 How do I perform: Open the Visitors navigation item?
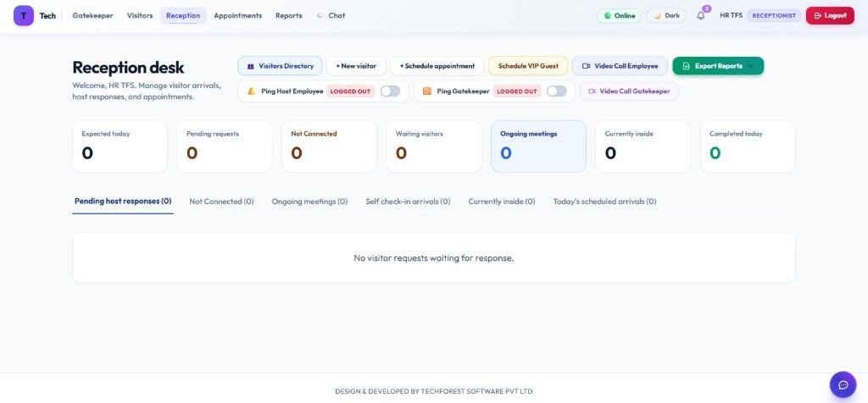point(140,15)
